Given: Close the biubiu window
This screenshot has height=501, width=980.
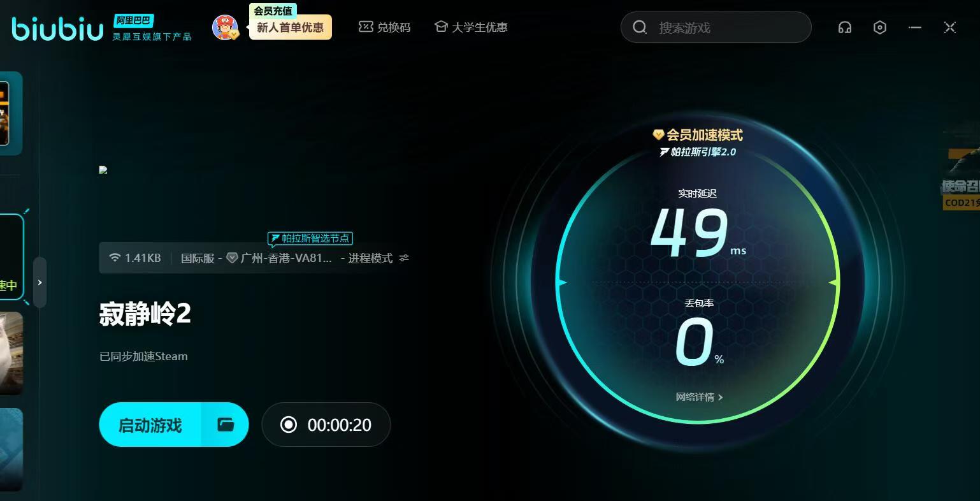Looking at the screenshot, I should (x=950, y=27).
